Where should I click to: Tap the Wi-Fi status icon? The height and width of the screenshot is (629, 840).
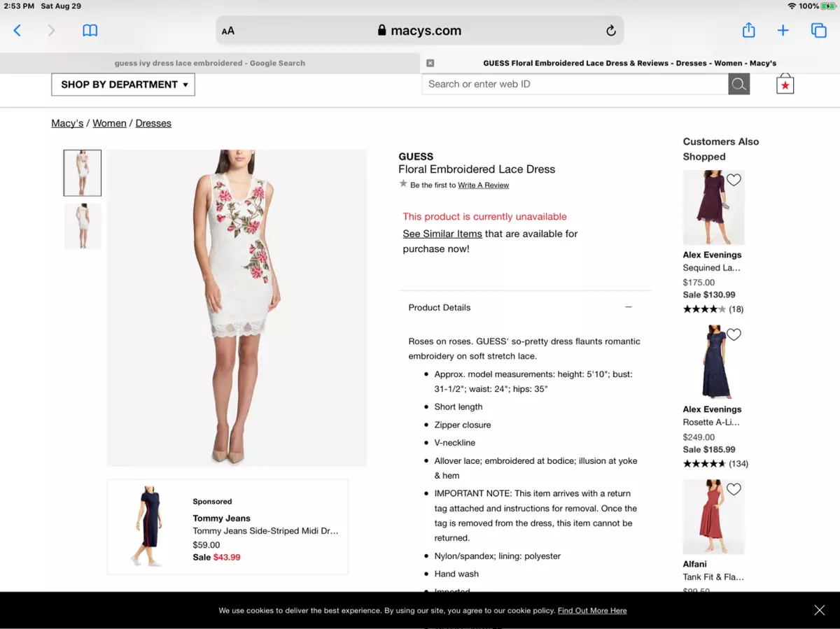(x=791, y=6)
